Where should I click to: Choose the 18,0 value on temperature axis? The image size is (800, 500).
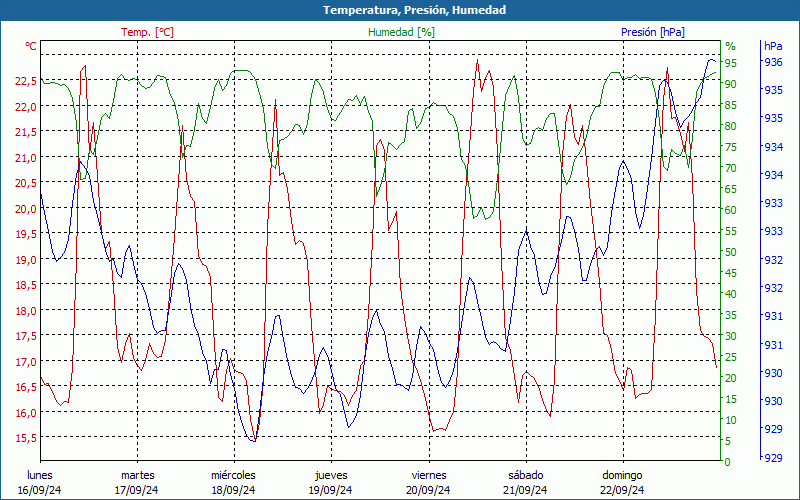pos(26,311)
